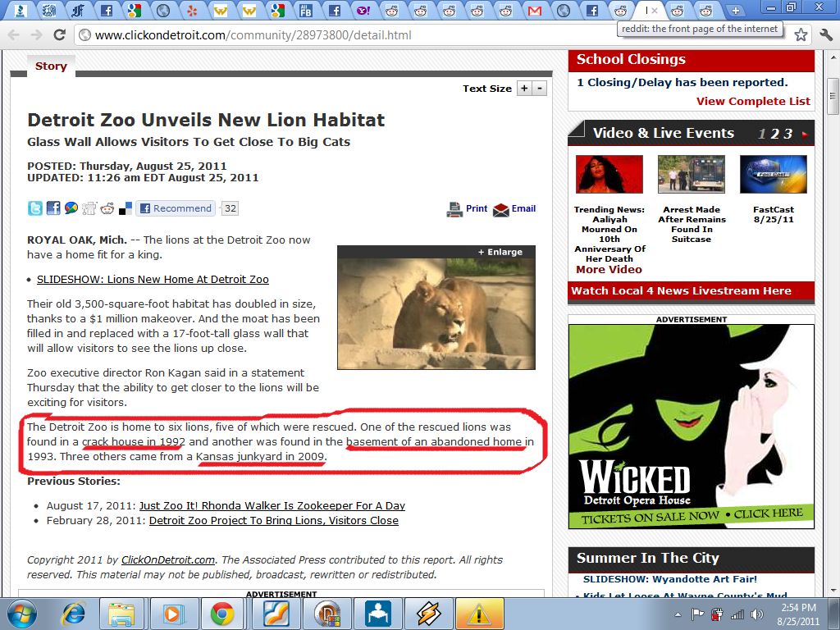
Task: Click the More Video link
Action: pyautogui.click(x=609, y=269)
